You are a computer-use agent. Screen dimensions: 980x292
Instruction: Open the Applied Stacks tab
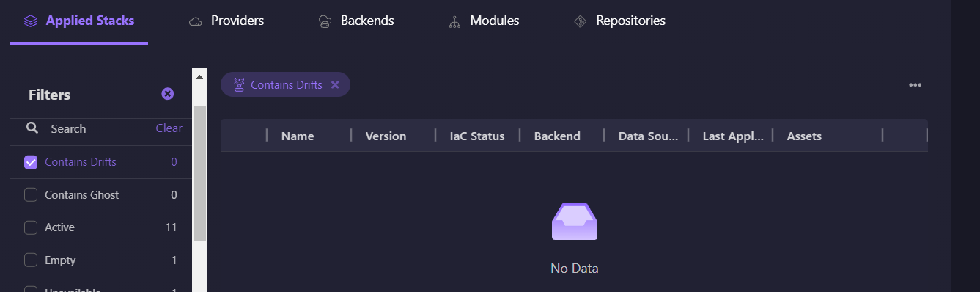click(79, 21)
